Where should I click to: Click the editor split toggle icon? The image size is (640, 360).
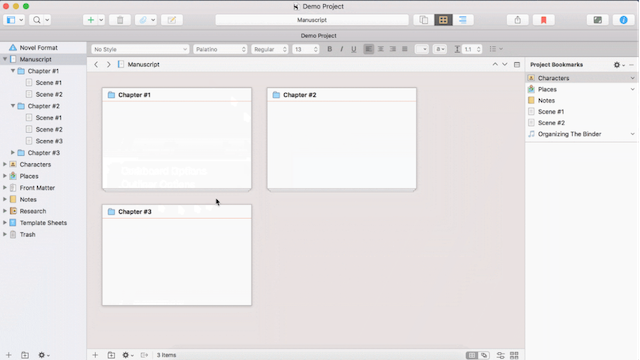point(517,64)
